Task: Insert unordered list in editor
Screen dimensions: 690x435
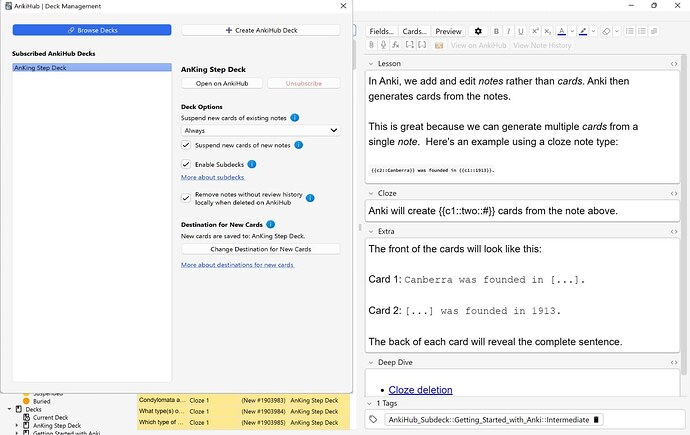Action: click(x=630, y=31)
